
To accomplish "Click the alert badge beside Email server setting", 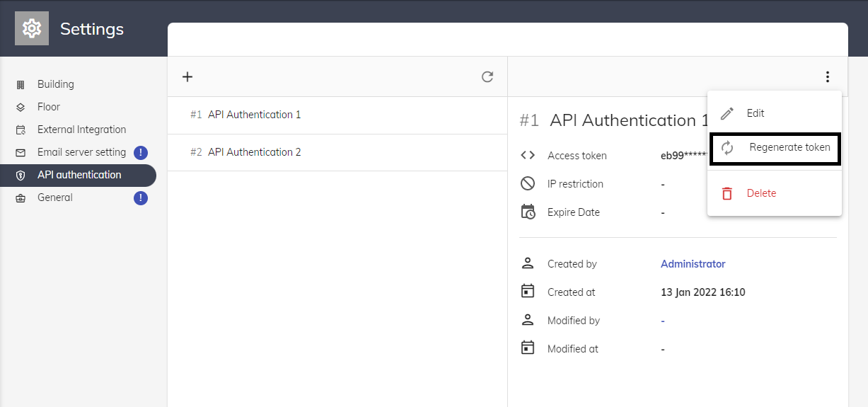I will (141, 152).
